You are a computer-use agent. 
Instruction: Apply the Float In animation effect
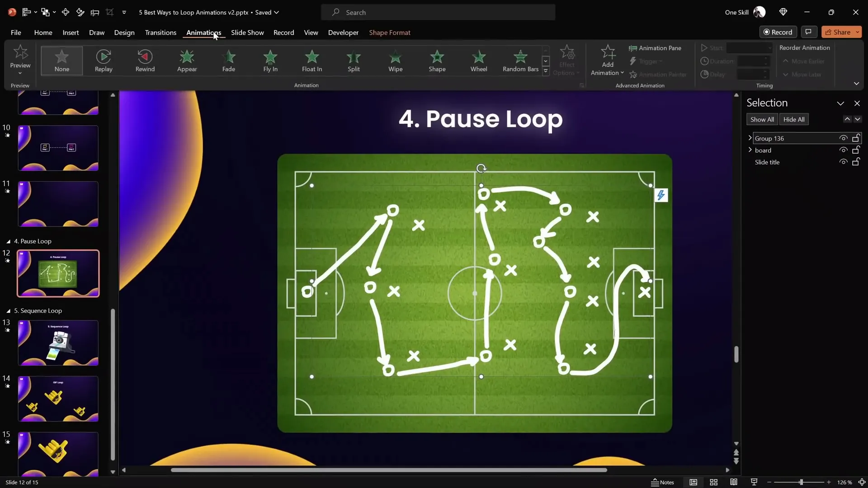[x=312, y=61]
